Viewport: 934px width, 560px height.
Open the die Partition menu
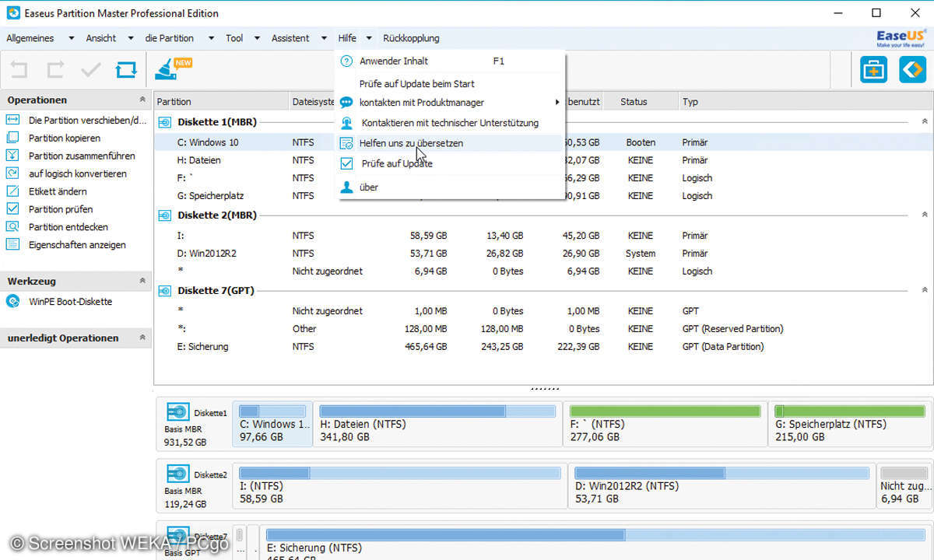[x=169, y=38]
